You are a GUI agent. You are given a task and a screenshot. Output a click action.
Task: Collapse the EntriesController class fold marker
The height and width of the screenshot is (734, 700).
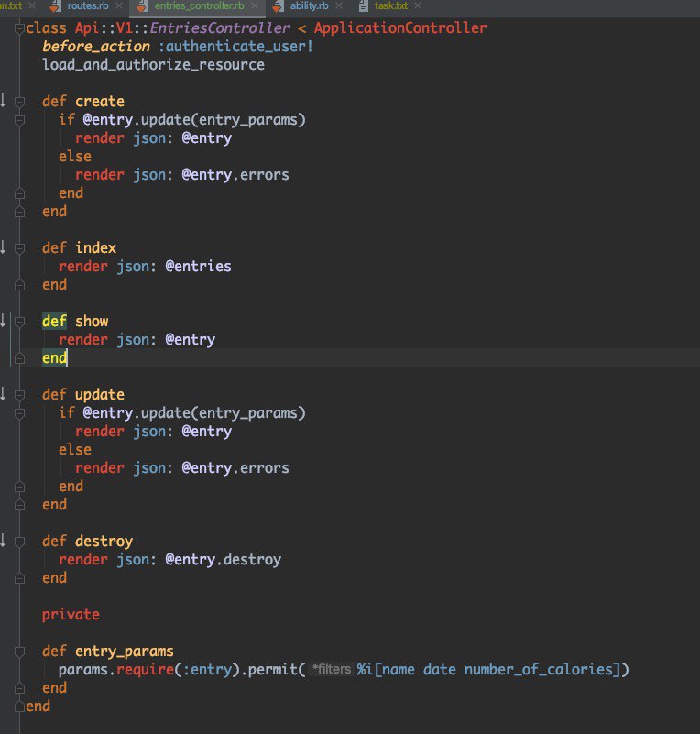point(19,28)
